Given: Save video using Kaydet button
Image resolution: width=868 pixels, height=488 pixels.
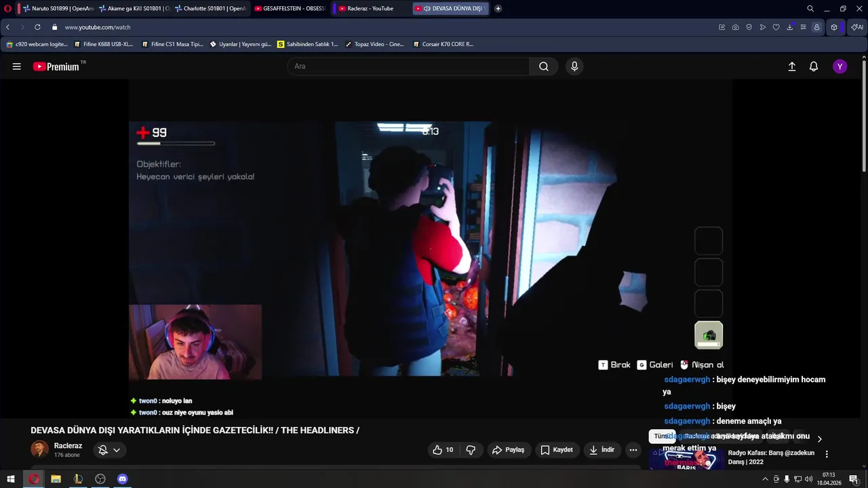Looking at the screenshot, I should point(557,450).
